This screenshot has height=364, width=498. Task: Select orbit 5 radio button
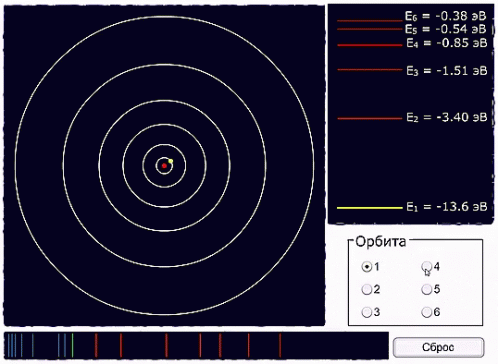pyautogui.click(x=427, y=289)
